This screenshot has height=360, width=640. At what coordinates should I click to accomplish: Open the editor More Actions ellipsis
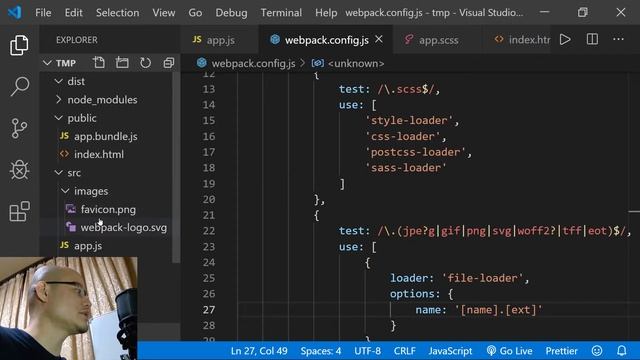tap(618, 40)
